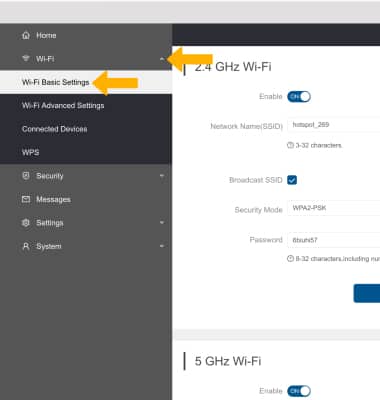Open the WPS page
Screen dimensions: 380x400
pyautogui.click(x=86, y=152)
